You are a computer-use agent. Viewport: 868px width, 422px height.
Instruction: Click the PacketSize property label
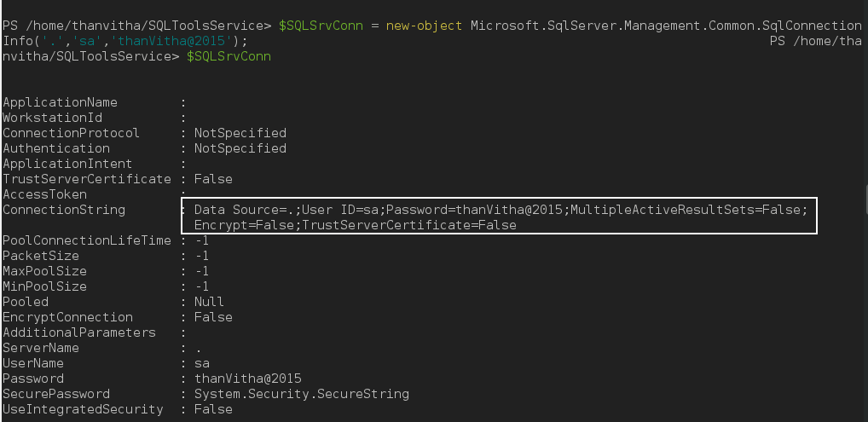click(41, 256)
